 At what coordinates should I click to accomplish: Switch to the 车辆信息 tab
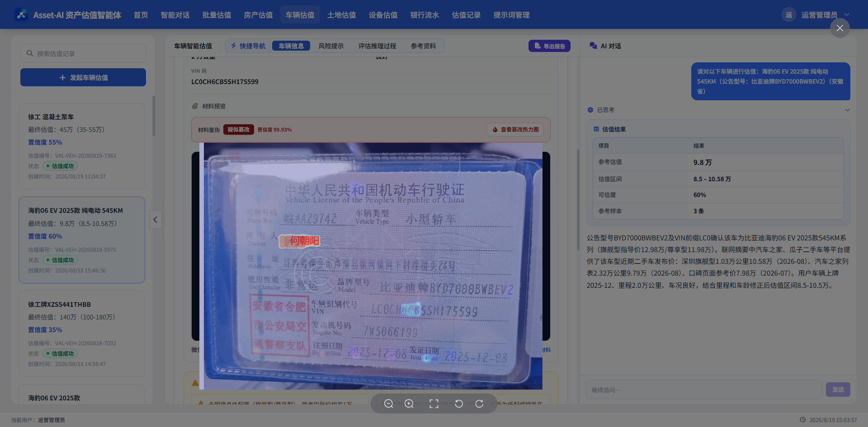[291, 46]
